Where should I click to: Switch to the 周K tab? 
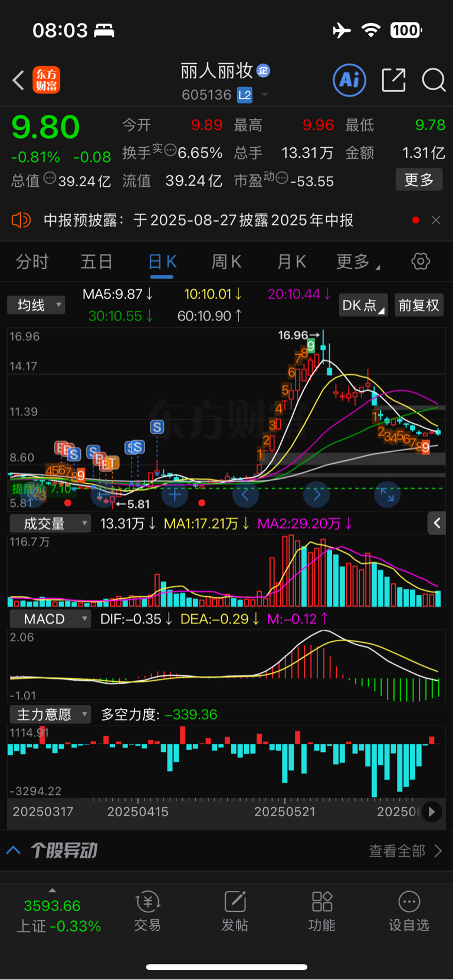226,261
